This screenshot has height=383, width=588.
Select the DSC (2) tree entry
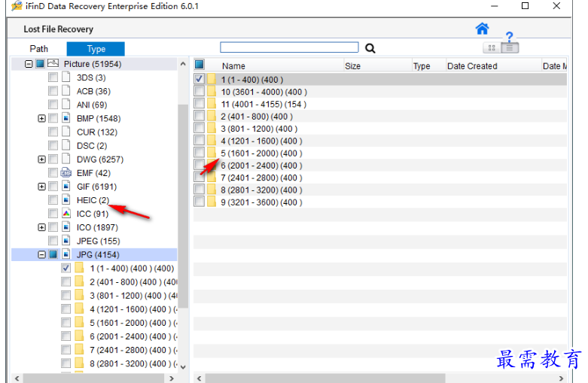click(92, 146)
